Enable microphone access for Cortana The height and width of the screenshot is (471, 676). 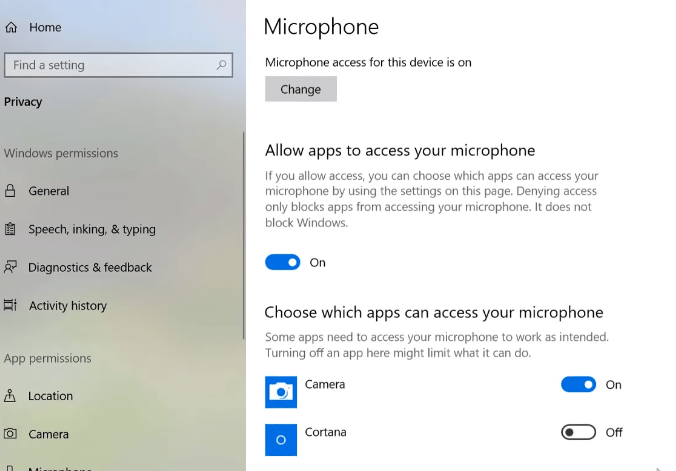pos(578,432)
